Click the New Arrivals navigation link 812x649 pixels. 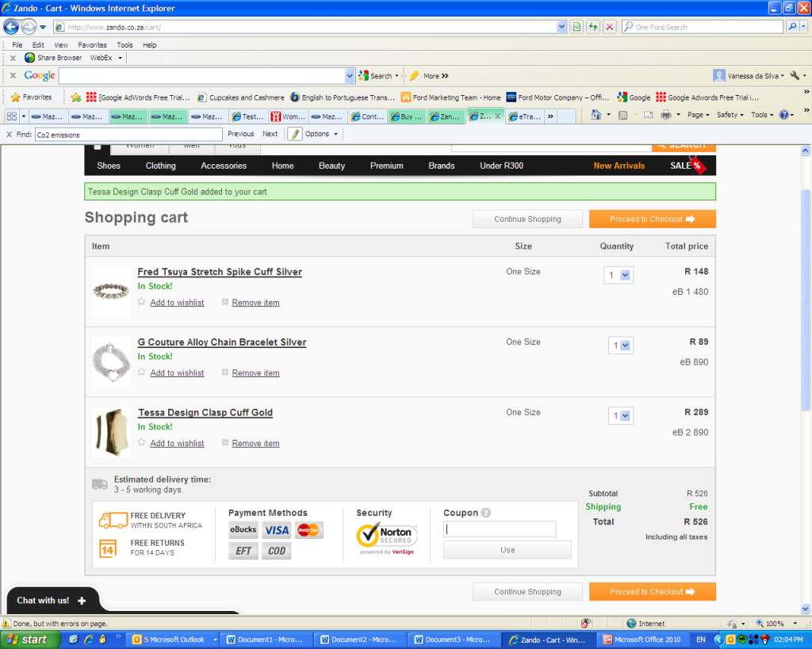tap(619, 166)
